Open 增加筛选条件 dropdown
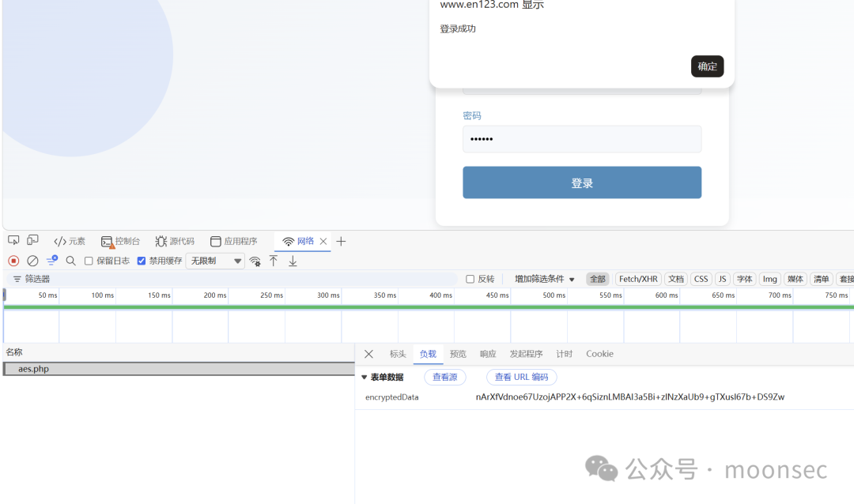 [545, 279]
